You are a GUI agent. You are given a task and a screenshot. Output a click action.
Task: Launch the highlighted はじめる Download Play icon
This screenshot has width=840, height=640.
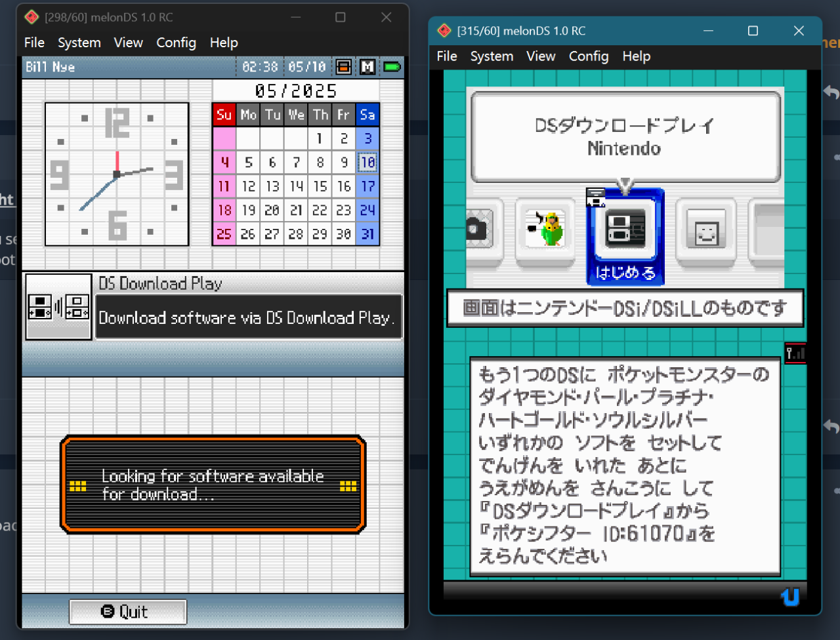pos(625,237)
